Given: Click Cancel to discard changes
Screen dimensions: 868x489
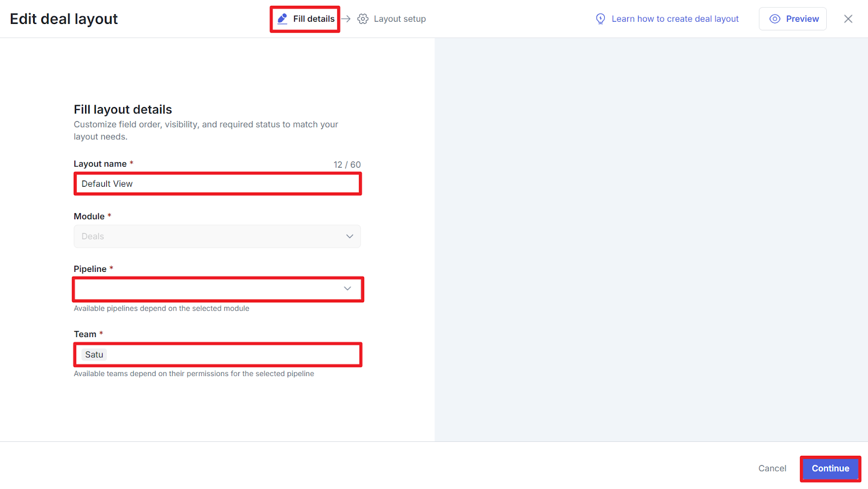Looking at the screenshot, I should pyautogui.click(x=771, y=468).
